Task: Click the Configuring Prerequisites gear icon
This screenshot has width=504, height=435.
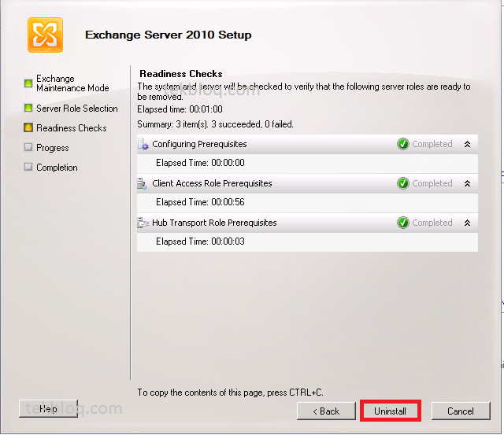Action: [x=143, y=145]
